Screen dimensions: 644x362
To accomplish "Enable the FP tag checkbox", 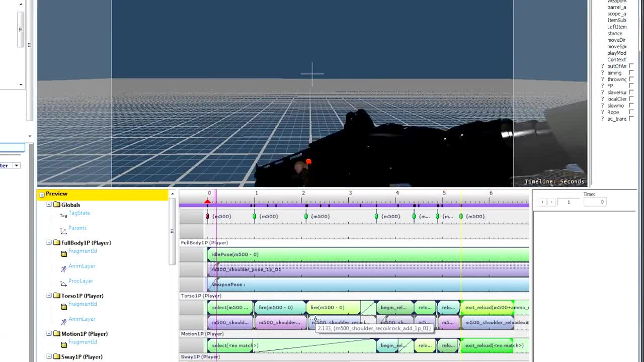I will click(x=631, y=85).
